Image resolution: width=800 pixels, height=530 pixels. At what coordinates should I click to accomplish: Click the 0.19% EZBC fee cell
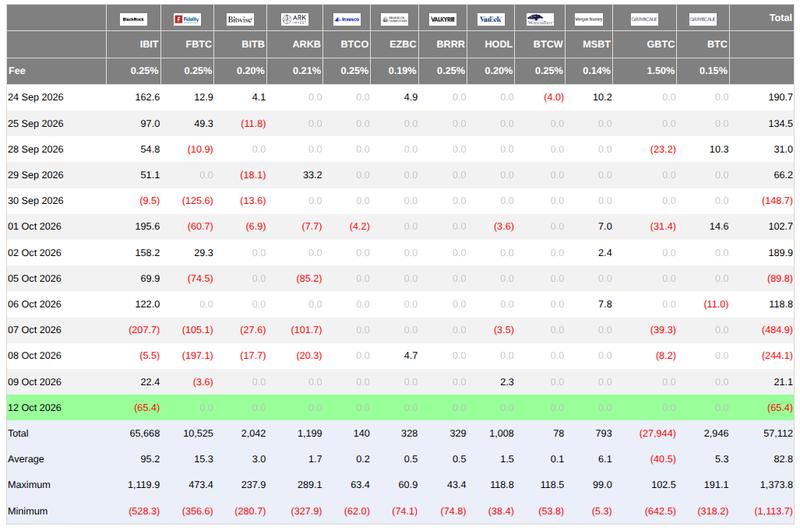403,71
